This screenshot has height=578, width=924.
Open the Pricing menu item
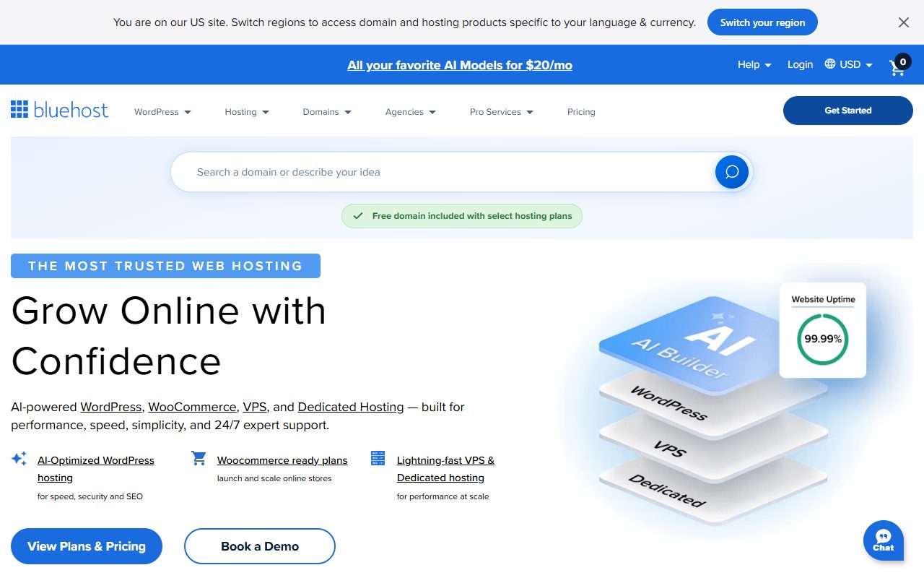pyautogui.click(x=581, y=112)
